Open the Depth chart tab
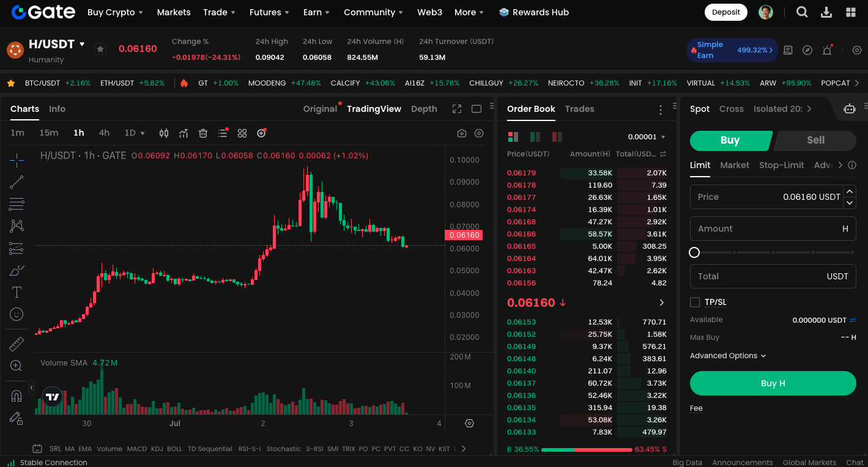 [x=424, y=109]
